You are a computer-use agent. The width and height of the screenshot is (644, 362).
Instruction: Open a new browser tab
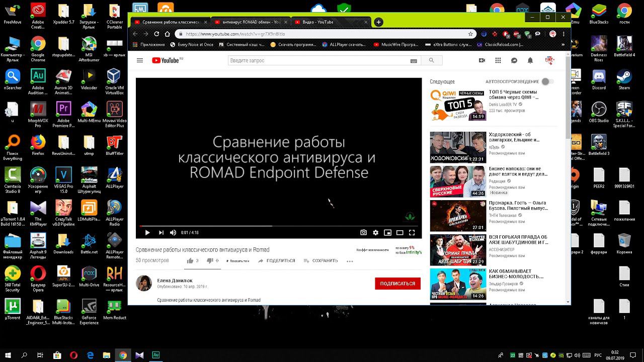378,22
